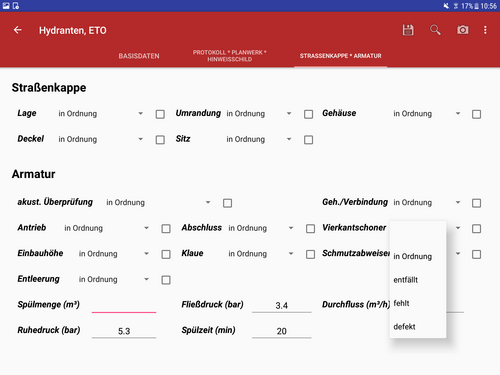Open search with the magnifier icon
This screenshot has height=375, width=500.
(435, 30)
